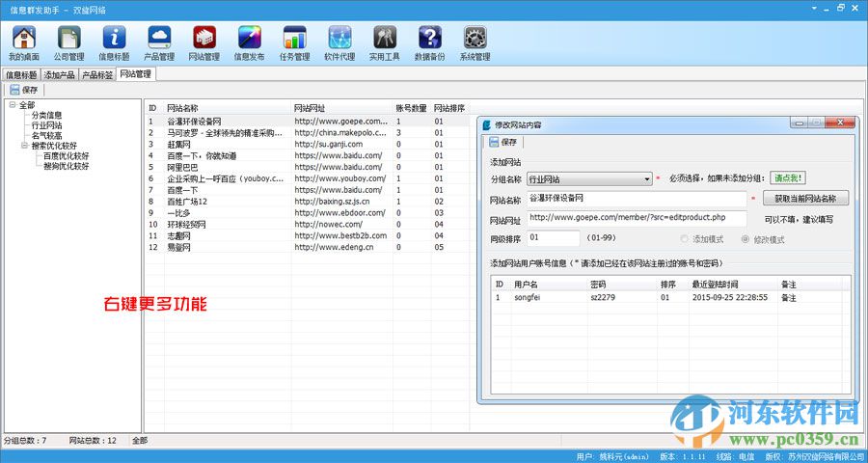Switch to 添加产品 tab
This screenshot has width=868, height=463.
coord(59,74)
